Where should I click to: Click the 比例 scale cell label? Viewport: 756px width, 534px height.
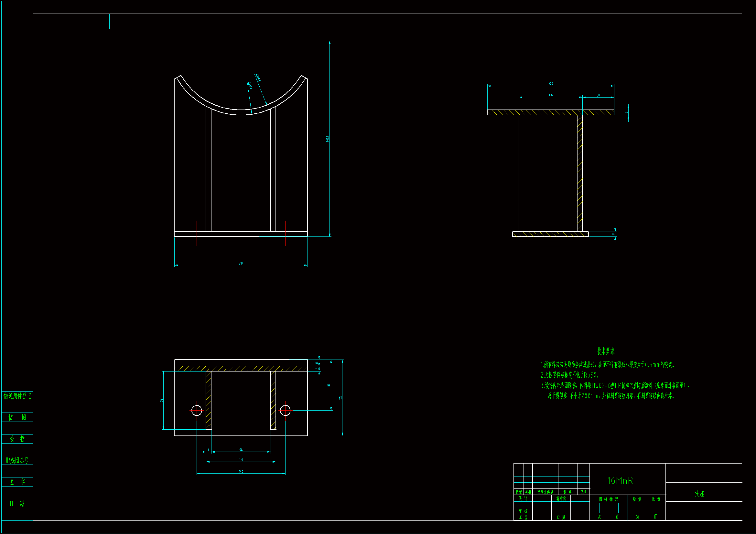click(x=656, y=499)
